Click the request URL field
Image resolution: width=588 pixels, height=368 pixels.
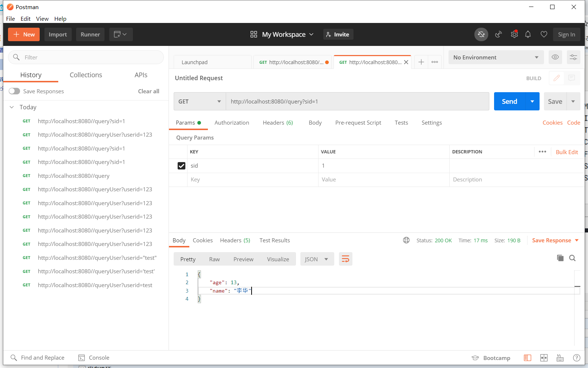click(357, 101)
